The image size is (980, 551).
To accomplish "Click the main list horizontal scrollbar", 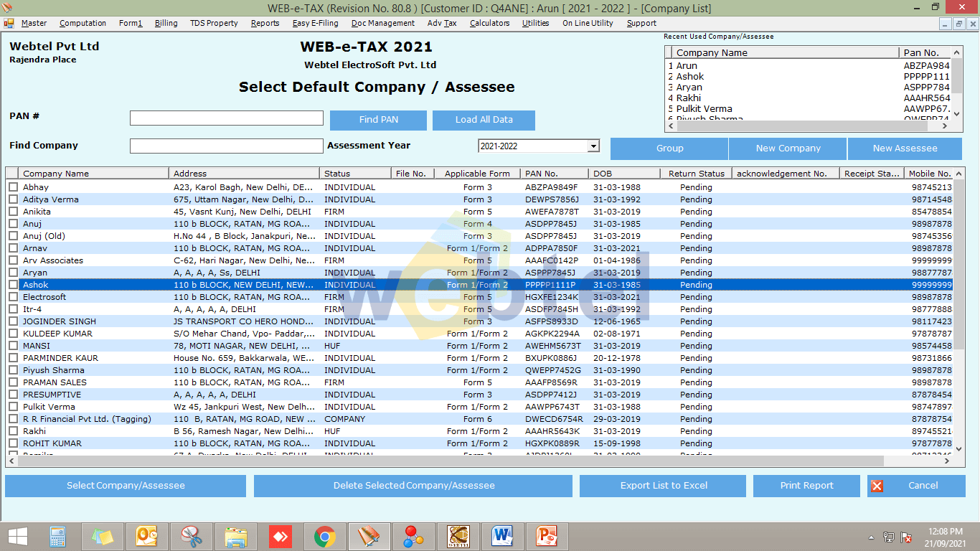I will tap(479, 461).
